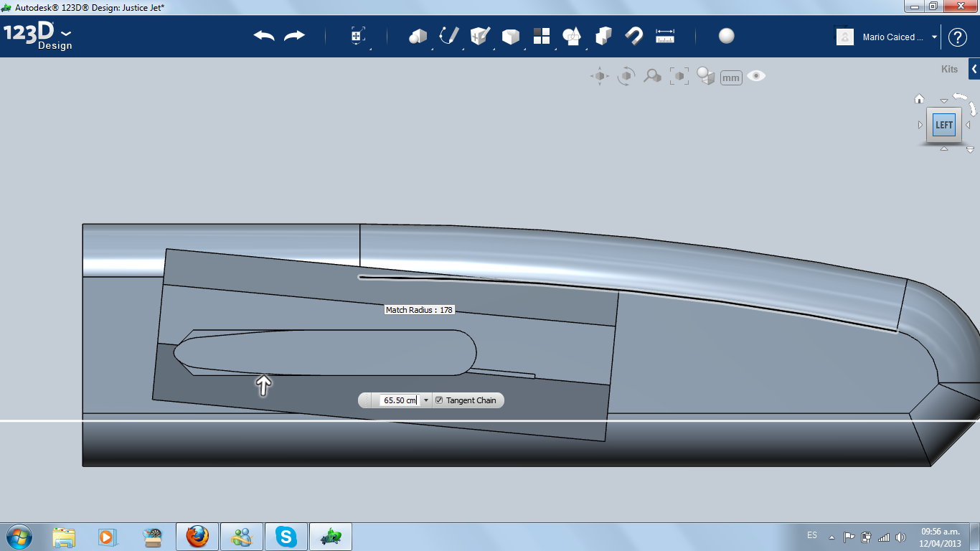Open the Transform tool
Image resolution: width=980 pixels, height=551 pixels.
[357, 36]
